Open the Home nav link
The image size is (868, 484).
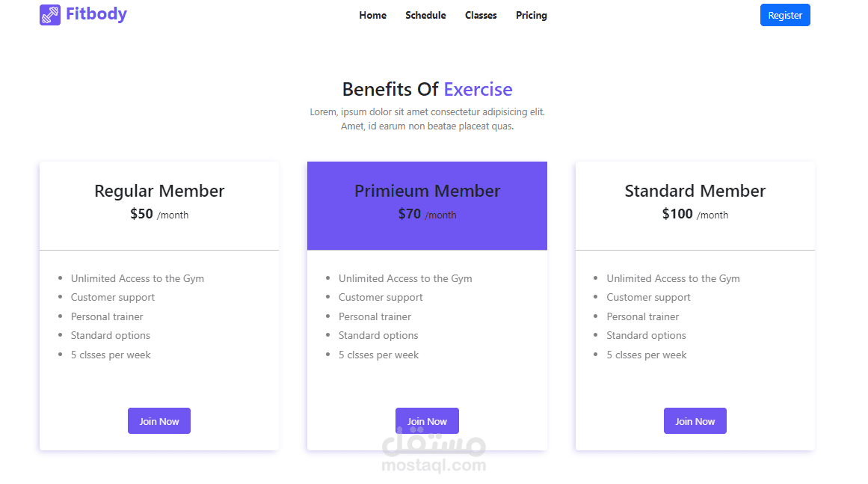click(372, 16)
